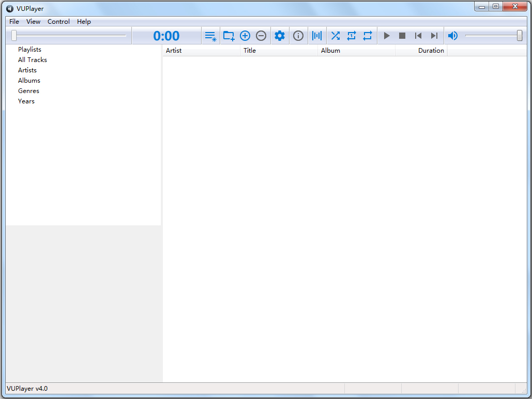Skip to next track
Image resolution: width=532 pixels, height=399 pixels.
click(x=434, y=36)
